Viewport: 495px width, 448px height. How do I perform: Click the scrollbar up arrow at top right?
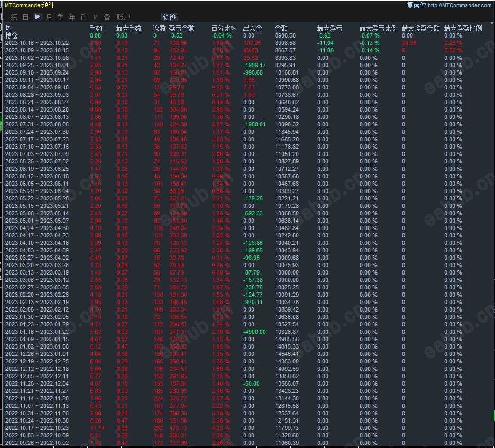[x=492, y=24]
